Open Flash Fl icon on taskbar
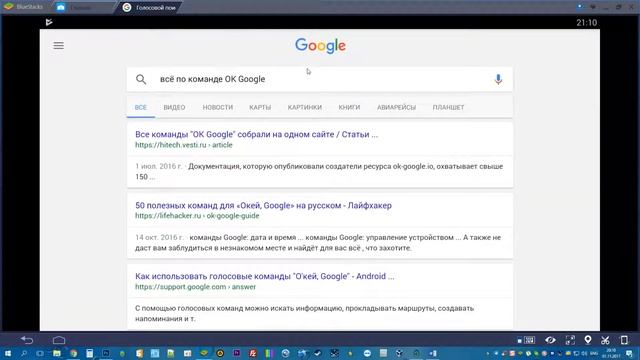Image resolution: width=640 pixels, height=360 pixels. coord(253,353)
